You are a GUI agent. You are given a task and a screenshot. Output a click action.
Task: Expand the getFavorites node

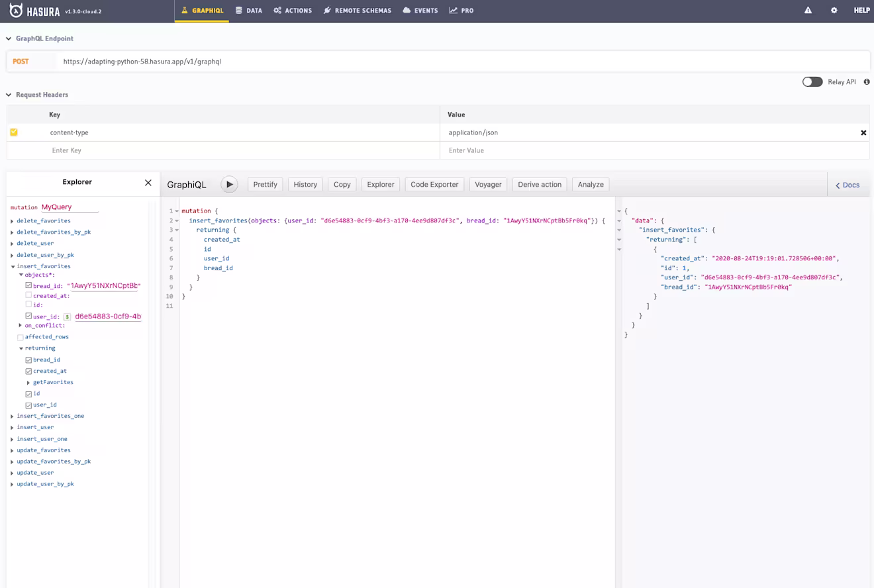[x=28, y=383]
